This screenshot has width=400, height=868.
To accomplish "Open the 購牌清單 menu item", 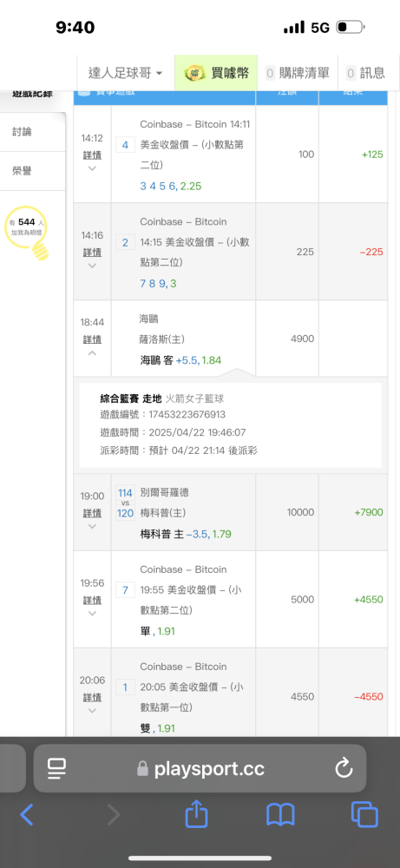I will click(297, 73).
